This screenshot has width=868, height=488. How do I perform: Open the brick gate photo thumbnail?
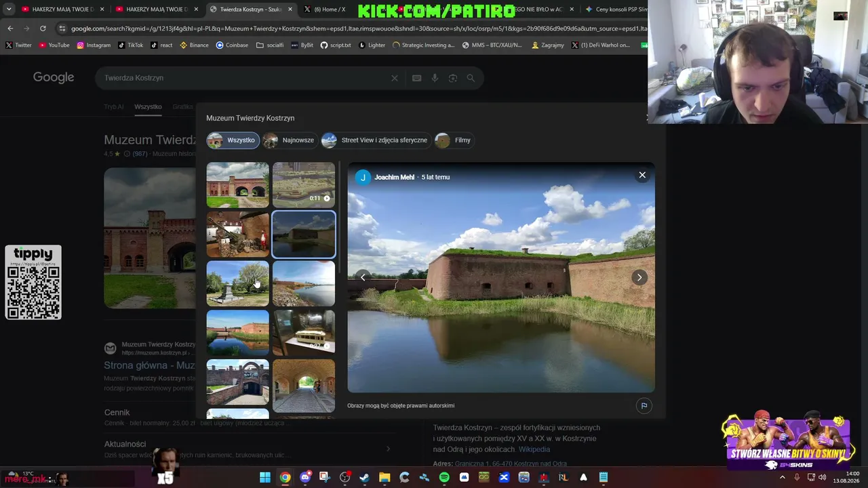click(x=237, y=185)
